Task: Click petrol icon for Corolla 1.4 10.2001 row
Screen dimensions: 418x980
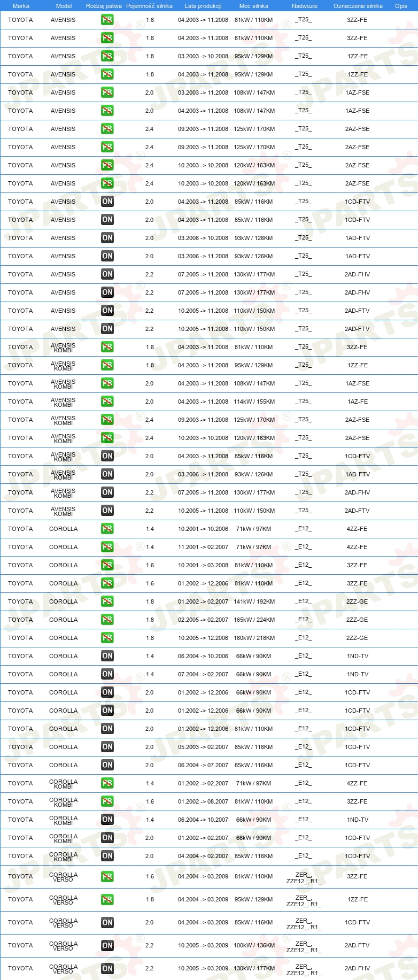Action: [107, 529]
